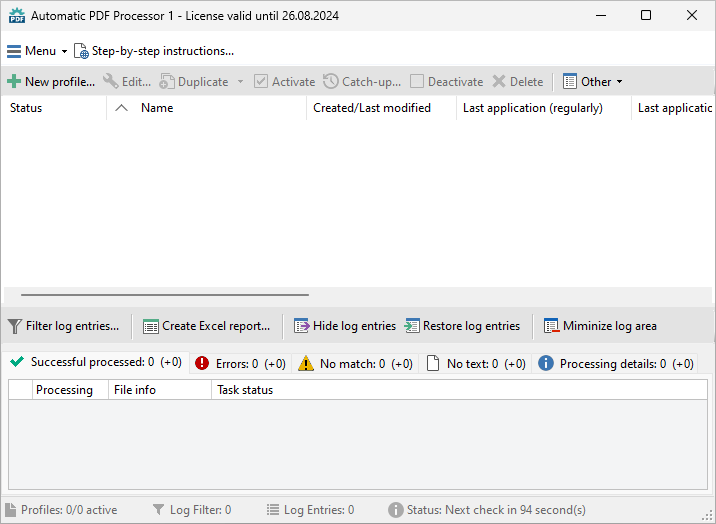Click the Miminize log area icon
This screenshot has height=524, width=716.
[551, 326]
